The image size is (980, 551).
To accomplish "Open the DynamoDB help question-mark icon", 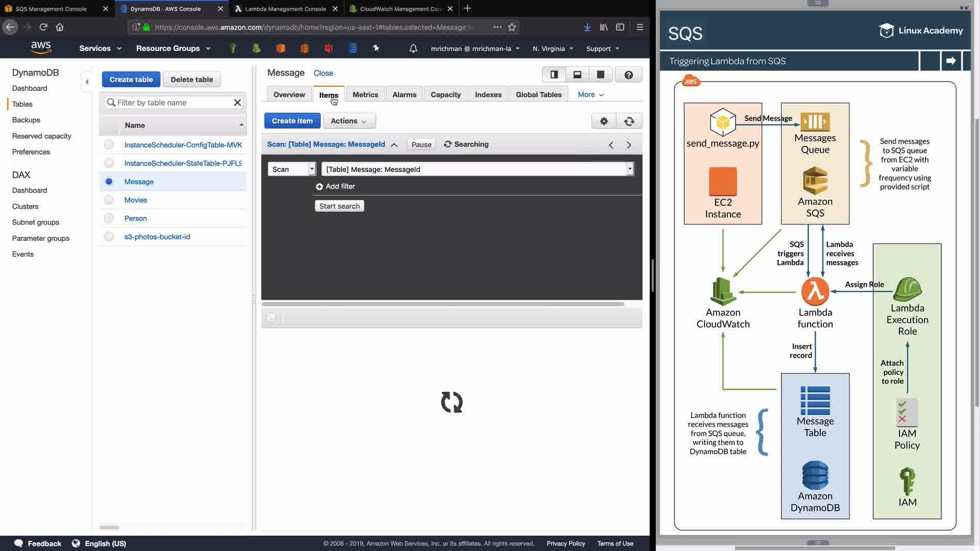I will pyautogui.click(x=628, y=74).
